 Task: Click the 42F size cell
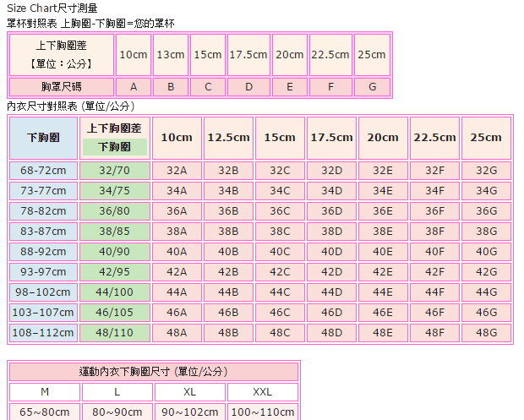pyautogui.click(x=434, y=272)
